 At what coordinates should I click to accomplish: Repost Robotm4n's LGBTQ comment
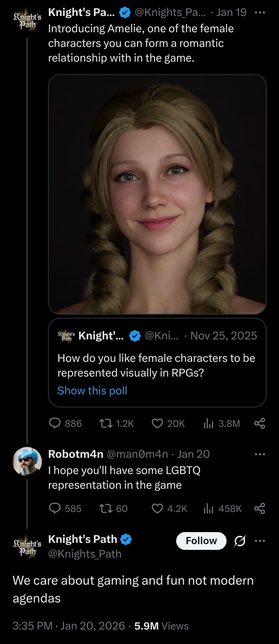106,508
